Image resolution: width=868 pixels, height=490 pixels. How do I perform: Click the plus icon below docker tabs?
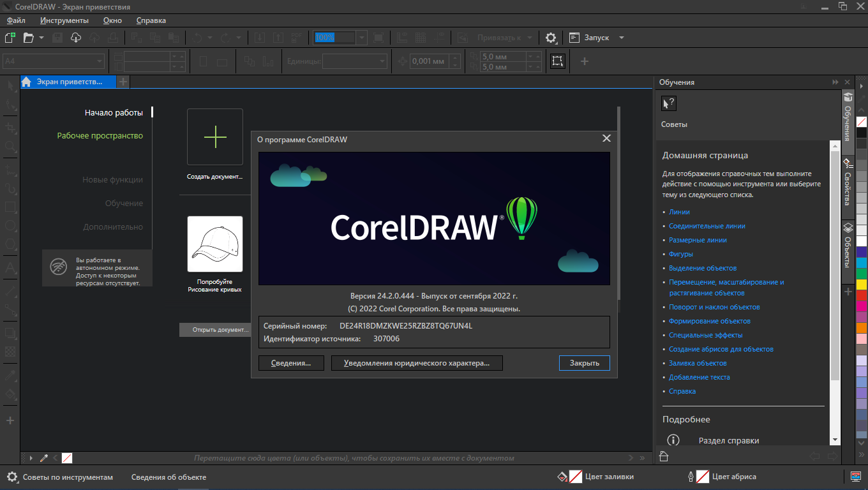[x=848, y=292]
